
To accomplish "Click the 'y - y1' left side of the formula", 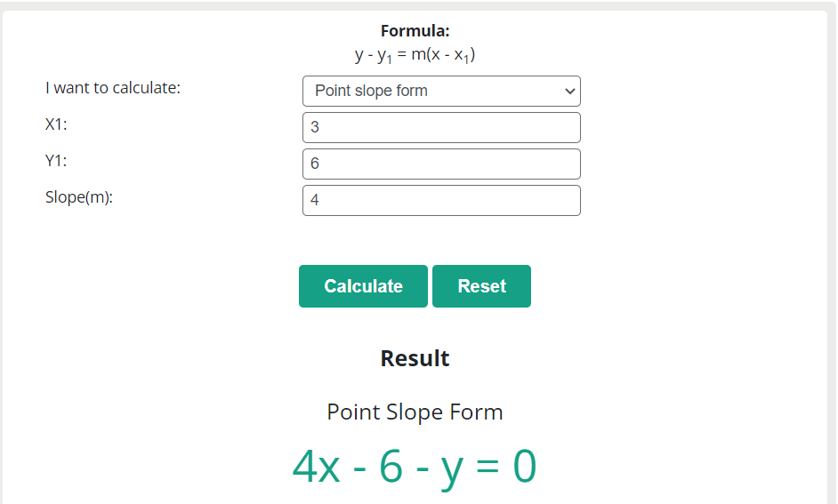I will coord(374,55).
